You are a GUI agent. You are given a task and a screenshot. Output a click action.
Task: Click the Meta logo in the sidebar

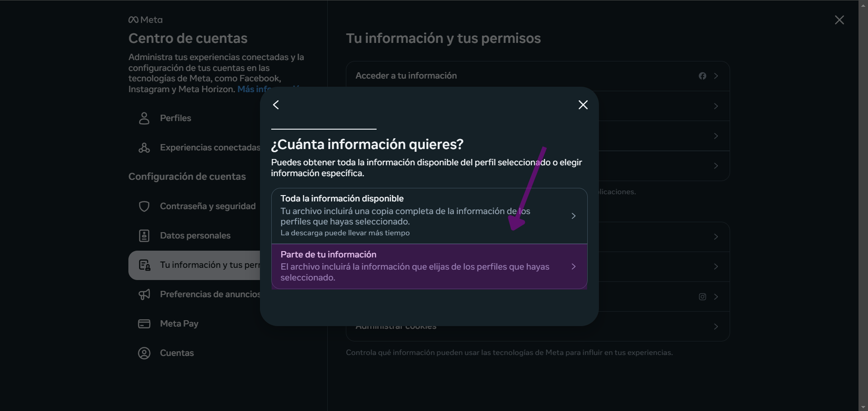pos(146,20)
